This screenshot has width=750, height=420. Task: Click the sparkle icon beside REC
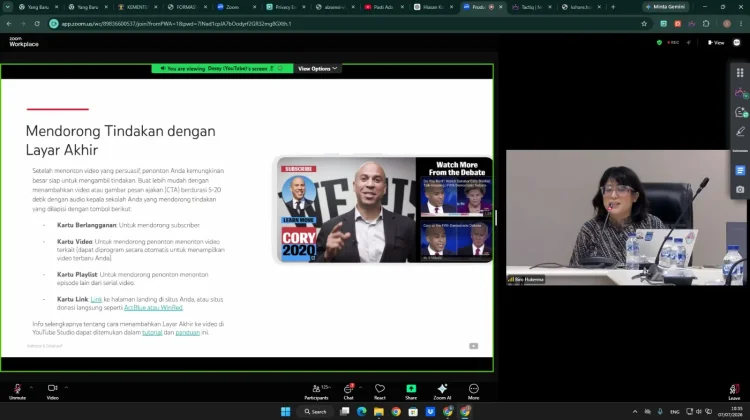(689, 43)
